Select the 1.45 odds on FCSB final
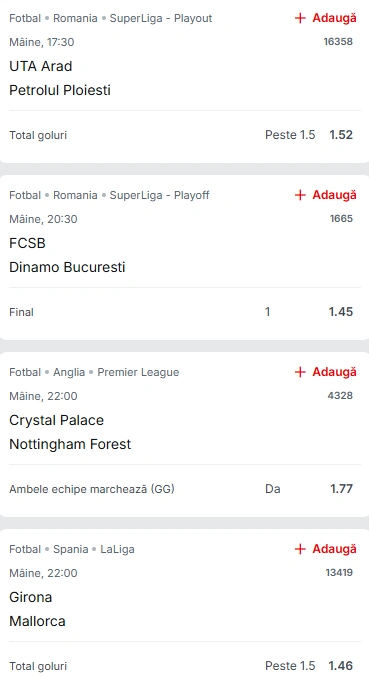369x691 pixels. (x=341, y=312)
